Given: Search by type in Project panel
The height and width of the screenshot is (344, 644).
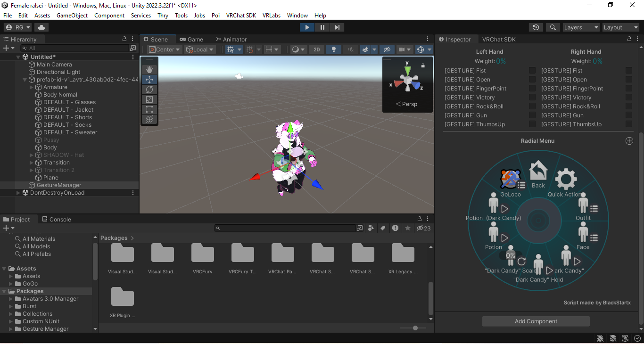Looking at the screenshot, I should click(371, 228).
